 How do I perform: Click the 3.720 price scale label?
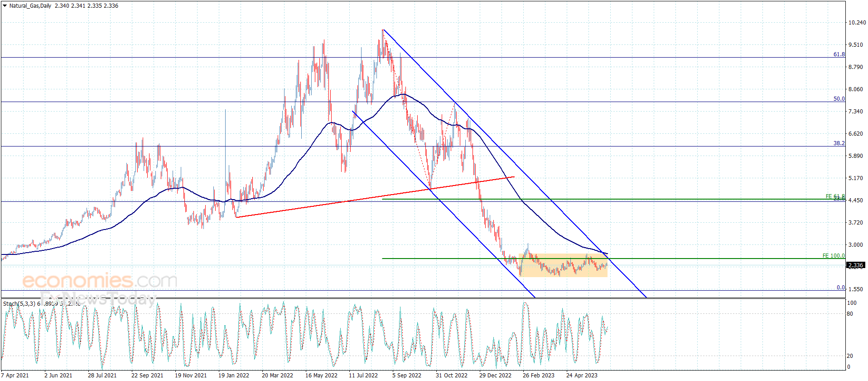[856, 223]
